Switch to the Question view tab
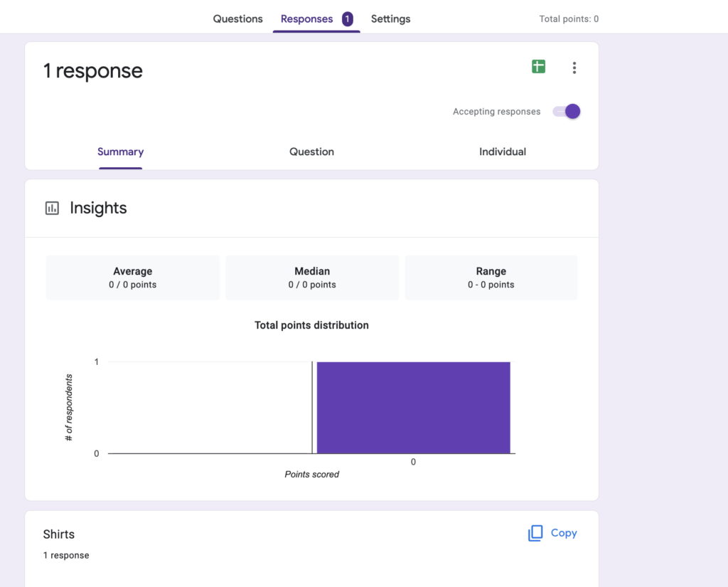This screenshot has height=587, width=728. [311, 152]
